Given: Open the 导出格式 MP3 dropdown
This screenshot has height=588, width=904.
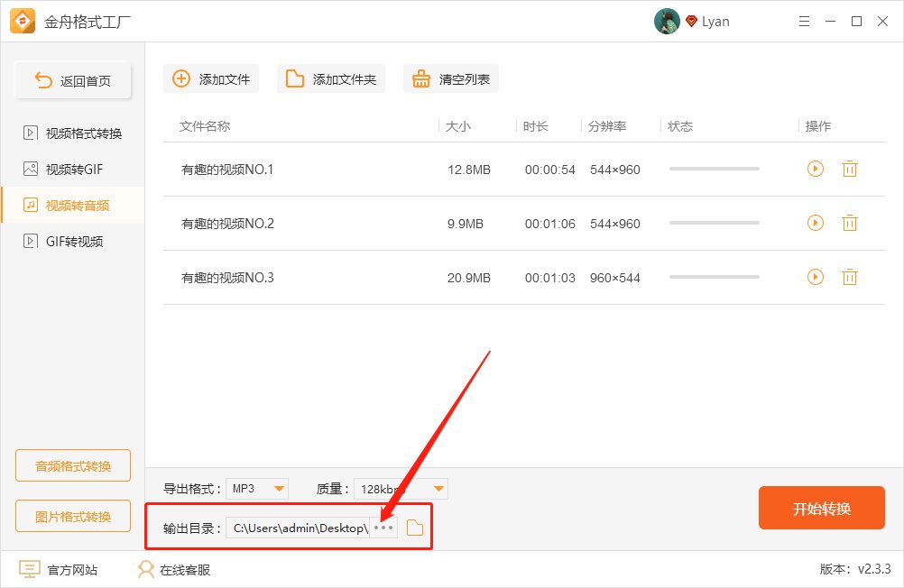Looking at the screenshot, I should pos(257,488).
